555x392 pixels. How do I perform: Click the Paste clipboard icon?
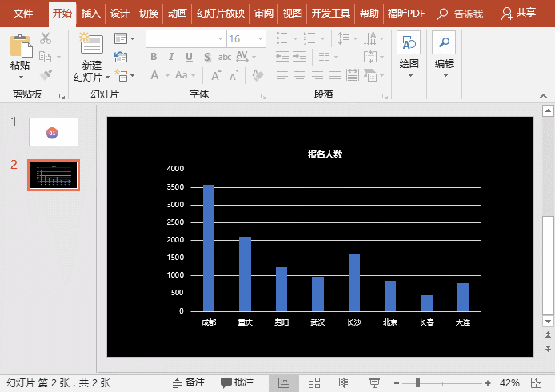pyautogui.click(x=20, y=46)
